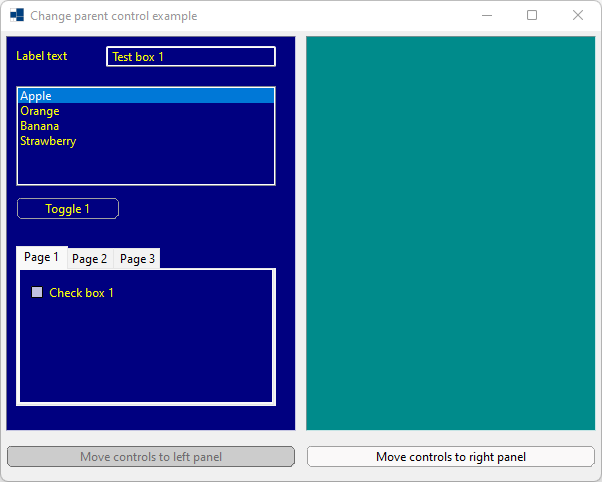The image size is (602, 482).
Task: Maximize the window
Action: click(x=532, y=16)
